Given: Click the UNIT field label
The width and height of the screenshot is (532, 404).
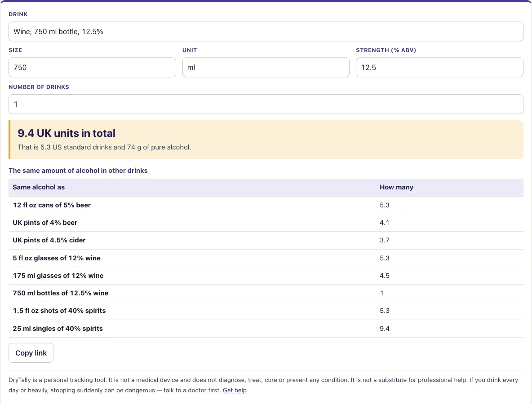Looking at the screenshot, I should coord(190,50).
